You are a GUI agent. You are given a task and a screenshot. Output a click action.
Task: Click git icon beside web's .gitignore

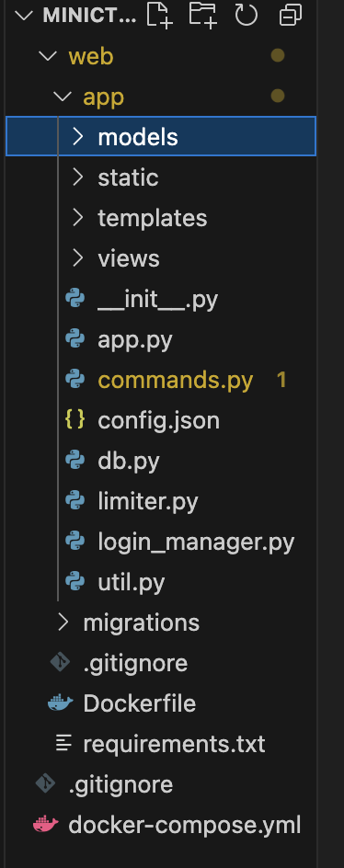tap(60, 662)
